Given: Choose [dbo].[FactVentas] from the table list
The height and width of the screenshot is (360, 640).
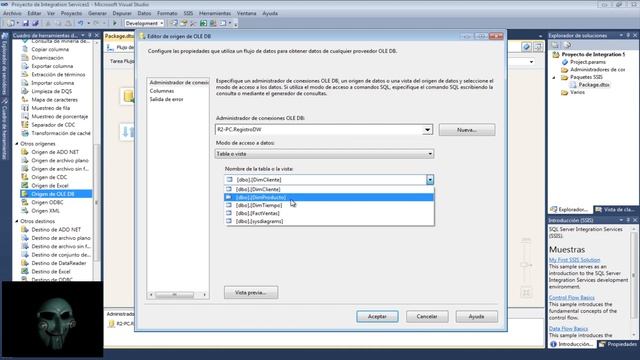Looking at the screenshot, I should pos(329,213).
